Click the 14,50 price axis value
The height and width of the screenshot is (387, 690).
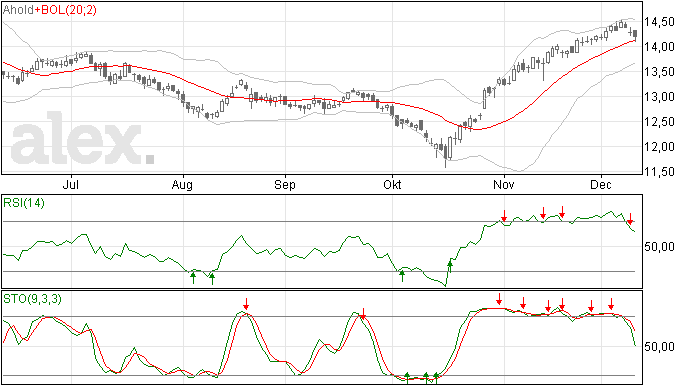659,22
